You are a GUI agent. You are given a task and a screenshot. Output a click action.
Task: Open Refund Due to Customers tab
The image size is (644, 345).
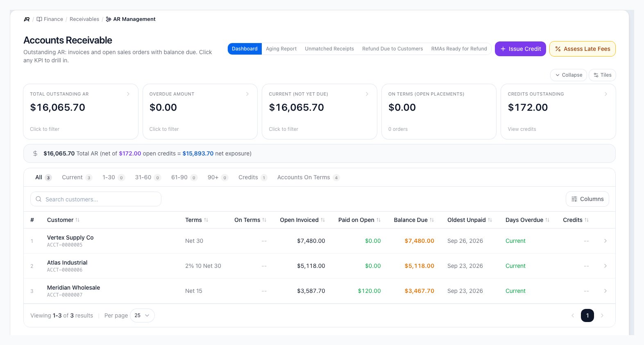coord(392,49)
